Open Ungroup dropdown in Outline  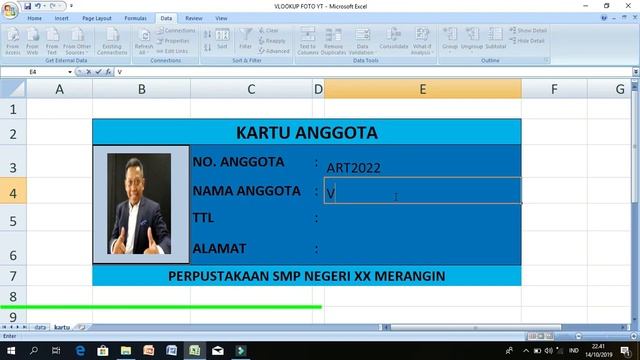pos(472,41)
